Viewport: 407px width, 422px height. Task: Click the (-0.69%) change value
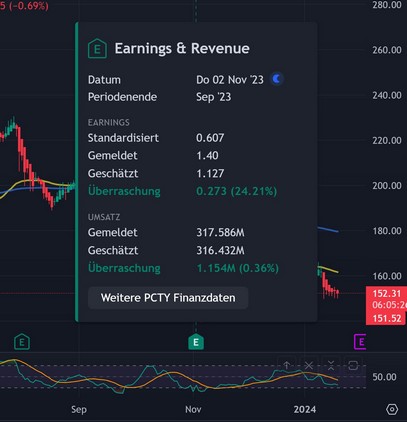pos(28,6)
